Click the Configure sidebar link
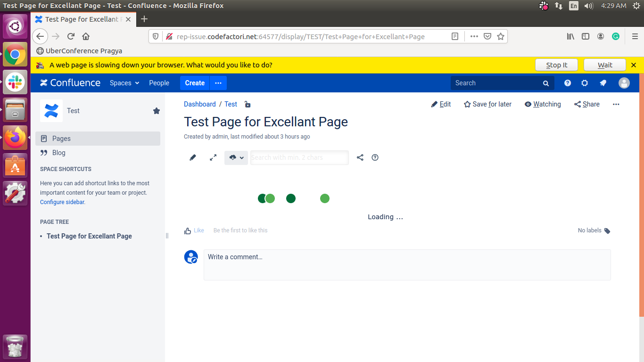Image resolution: width=644 pixels, height=362 pixels. pyautogui.click(x=62, y=202)
